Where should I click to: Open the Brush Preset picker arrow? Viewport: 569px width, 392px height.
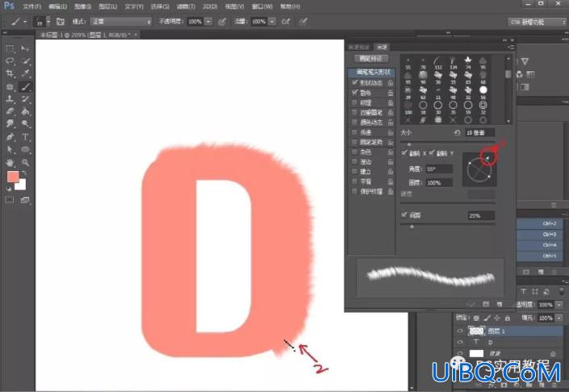(x=48, y=22)
